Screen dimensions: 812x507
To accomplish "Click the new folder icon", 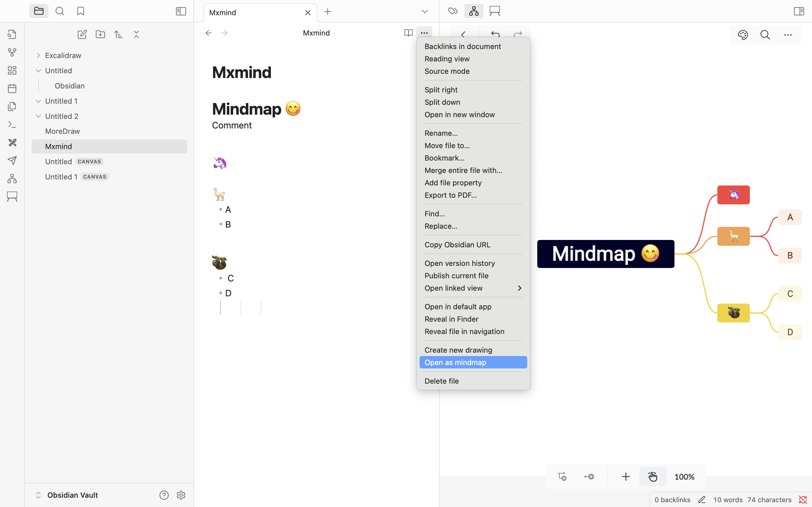I will (x=100, y=35).
